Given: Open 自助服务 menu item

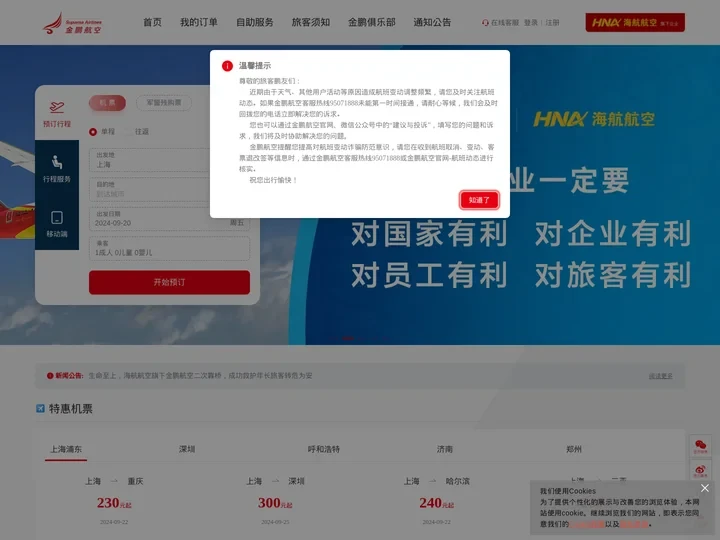Looking at the screenshot, I should 254,22.
